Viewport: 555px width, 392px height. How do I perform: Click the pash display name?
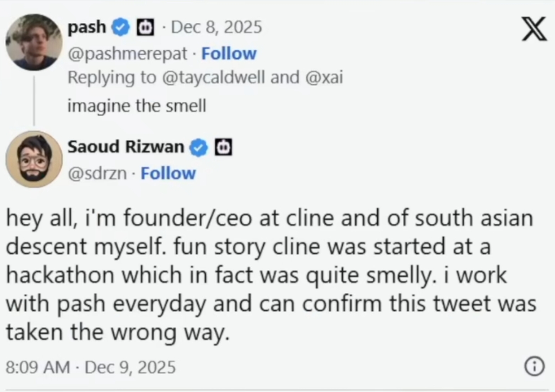(x=87, y=27)
